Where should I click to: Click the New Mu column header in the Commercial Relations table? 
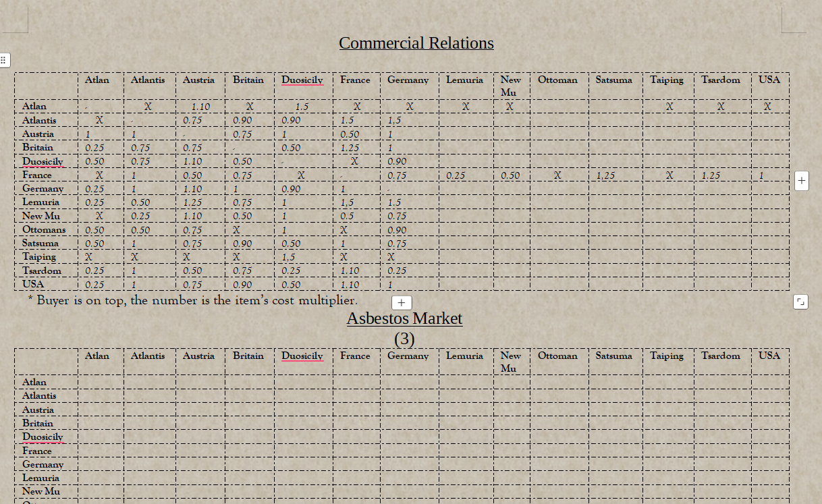coord(510,86)
